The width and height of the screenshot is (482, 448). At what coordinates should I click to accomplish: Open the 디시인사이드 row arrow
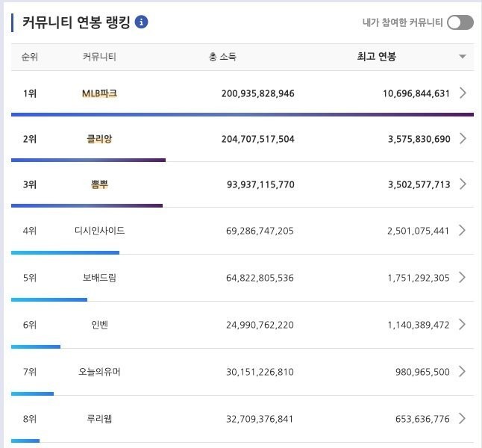(463, 231)
